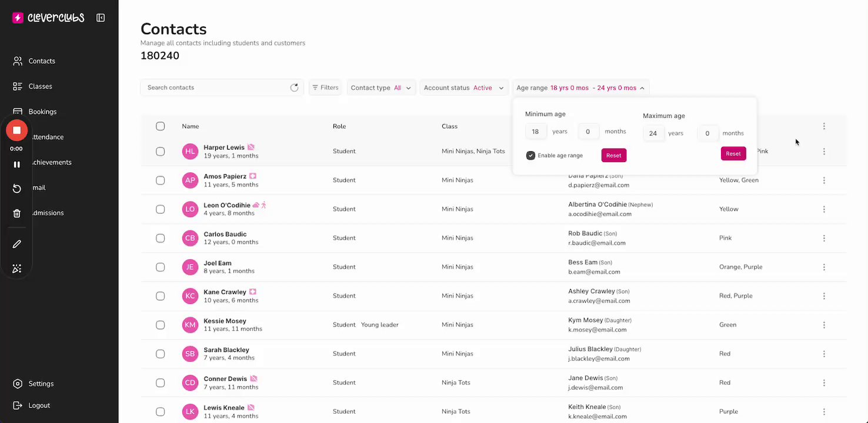The height and width of the screenshot is (423, 868).
Task: Select the pencil draw tool
Action: coord(17,244)
